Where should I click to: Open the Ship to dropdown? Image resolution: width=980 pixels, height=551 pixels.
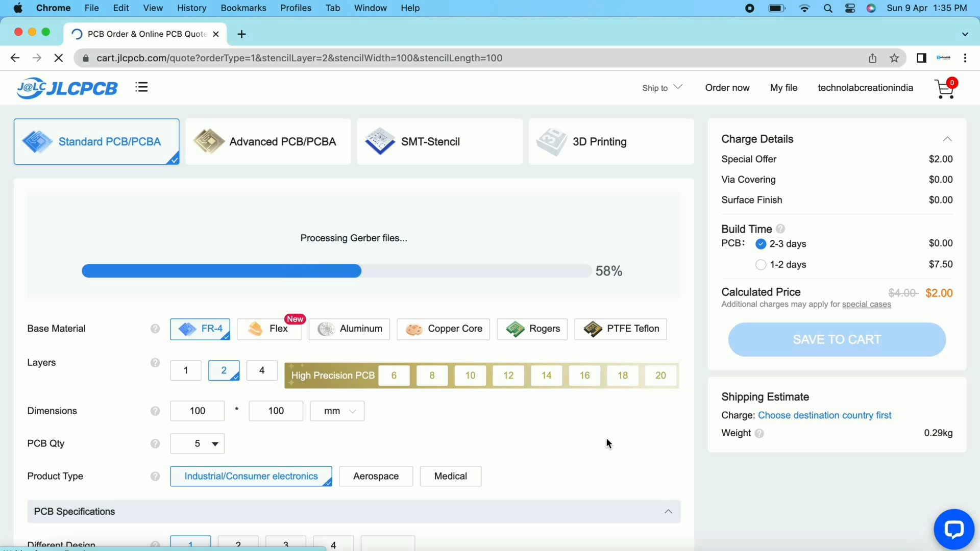tap(662, 88)
